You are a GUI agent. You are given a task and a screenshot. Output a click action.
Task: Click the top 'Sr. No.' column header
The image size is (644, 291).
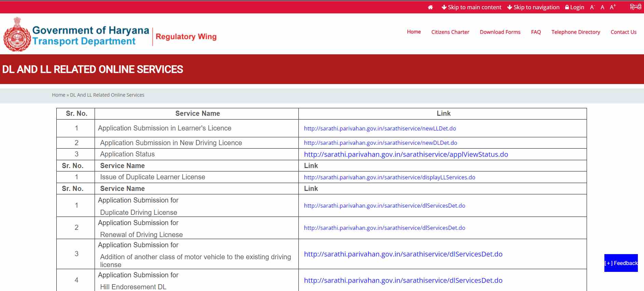(x=76, y=113)
